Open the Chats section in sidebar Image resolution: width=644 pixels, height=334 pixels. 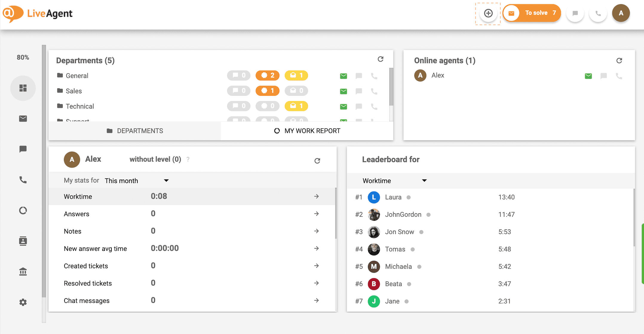(23, 149)
